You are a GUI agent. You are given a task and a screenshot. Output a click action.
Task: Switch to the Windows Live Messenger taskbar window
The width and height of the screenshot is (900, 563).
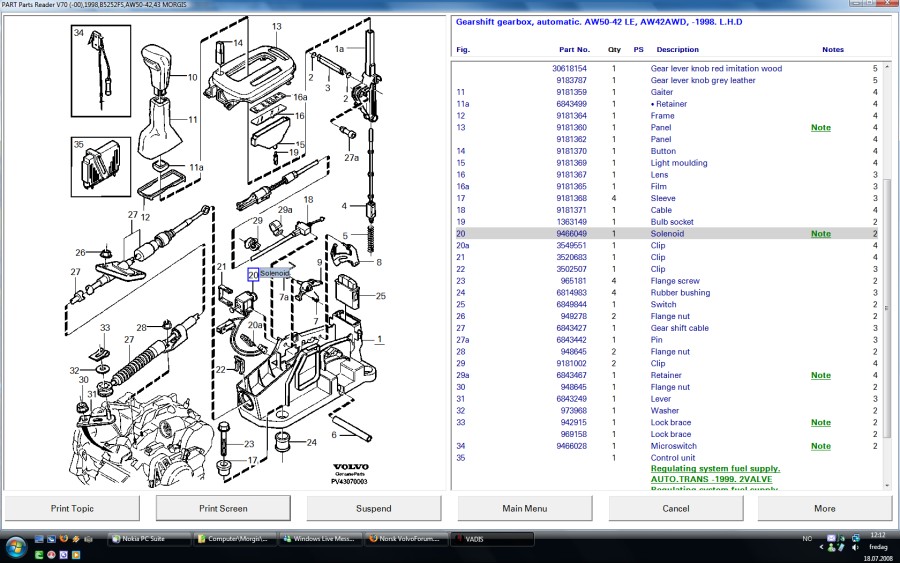[x=320, y=539]
